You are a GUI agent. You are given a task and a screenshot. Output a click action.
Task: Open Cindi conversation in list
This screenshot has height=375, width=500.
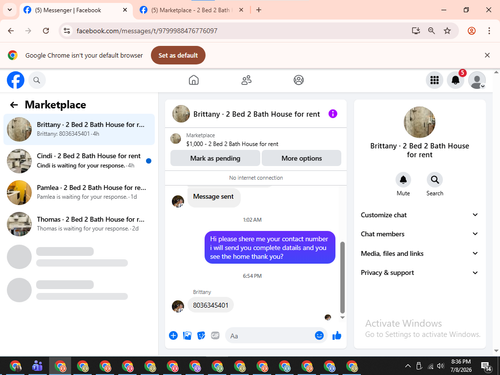[x=79, y=161]
